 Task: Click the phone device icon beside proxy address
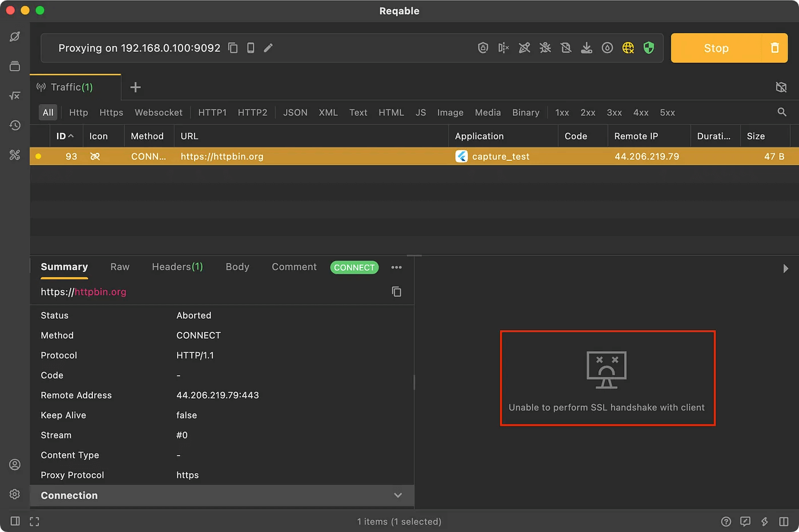(251, 48)
